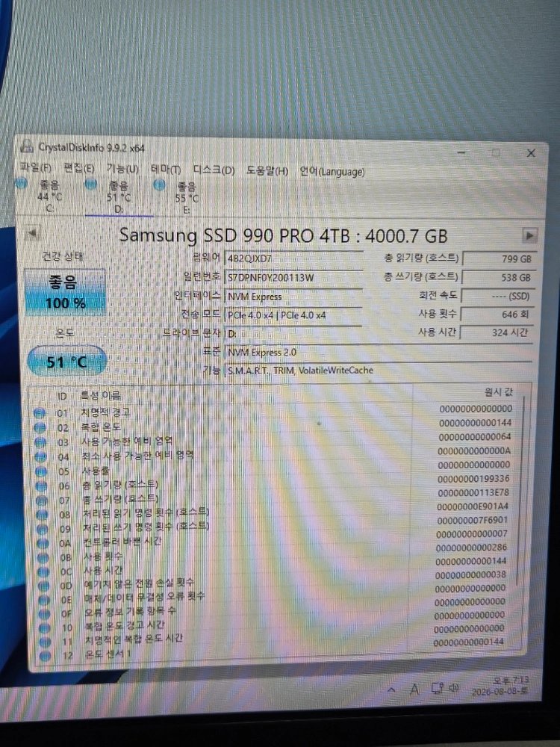Click the power on count value 646 회
Image resolution: width=560 pixels, height=747 pixels.
pos(497,314)
